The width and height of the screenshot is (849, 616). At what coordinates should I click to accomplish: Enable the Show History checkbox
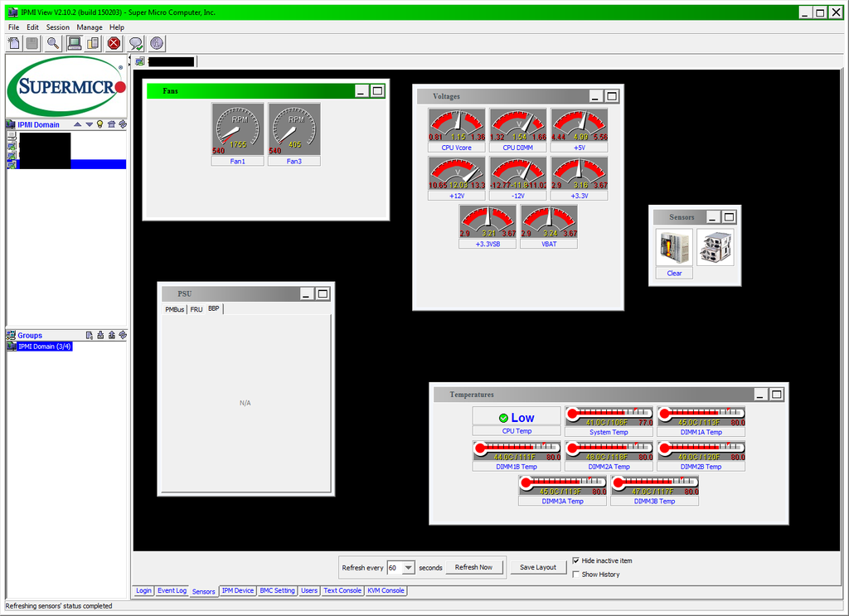coord(576,574)
